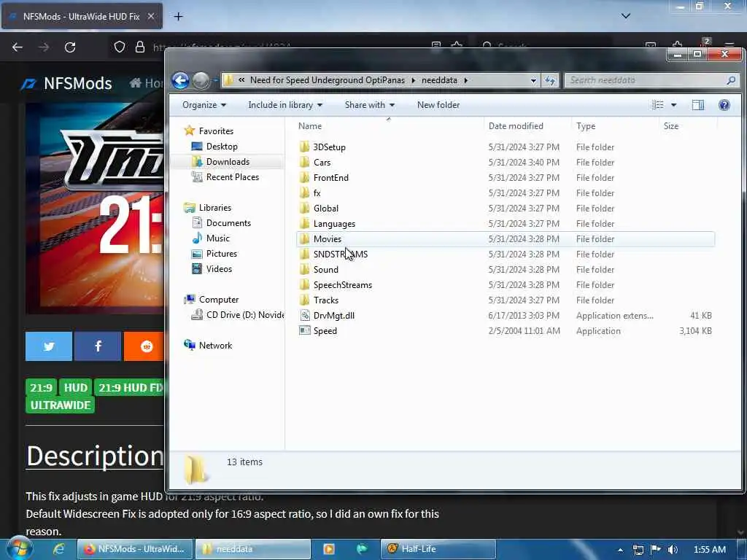Click the site padlock icon in Firefox
Screen dimensions: 747x560
(139, 47)
